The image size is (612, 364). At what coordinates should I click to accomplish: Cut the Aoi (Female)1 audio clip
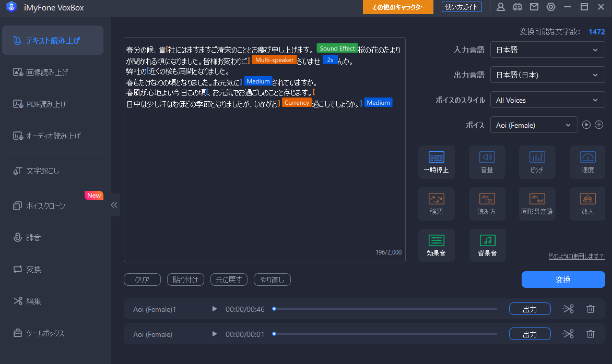coord(568,309)
